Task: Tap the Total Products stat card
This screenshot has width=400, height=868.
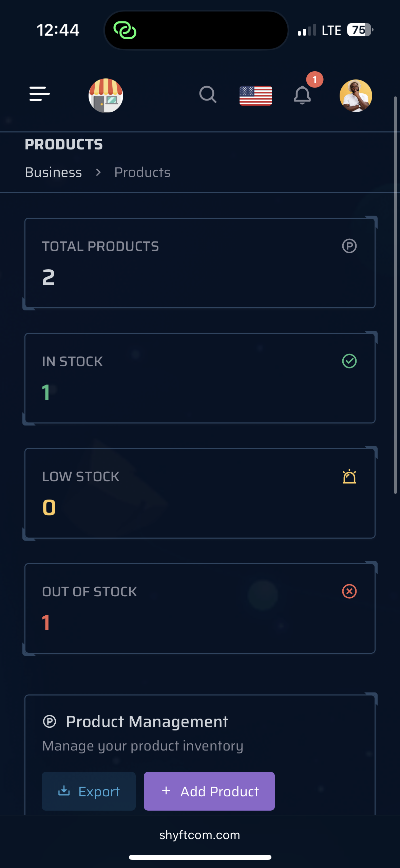Action: tap(200, 263)
